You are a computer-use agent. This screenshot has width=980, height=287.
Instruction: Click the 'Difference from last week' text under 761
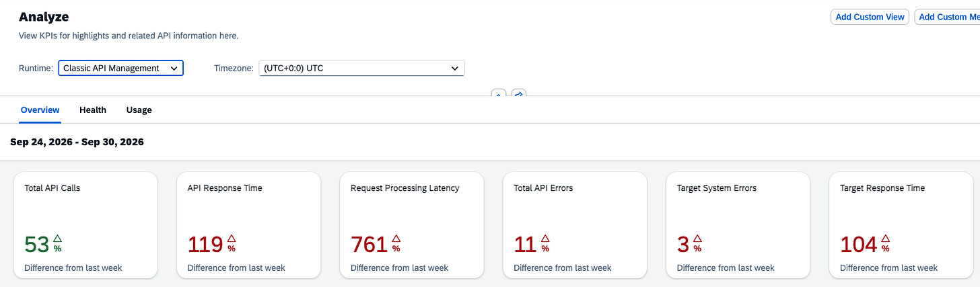click(400, 268)
